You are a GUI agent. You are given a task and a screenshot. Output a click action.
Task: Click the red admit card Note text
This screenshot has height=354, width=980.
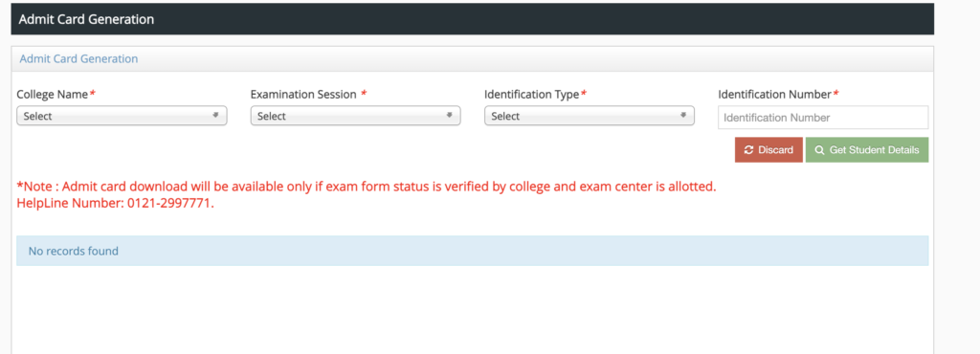coord(367,186)
